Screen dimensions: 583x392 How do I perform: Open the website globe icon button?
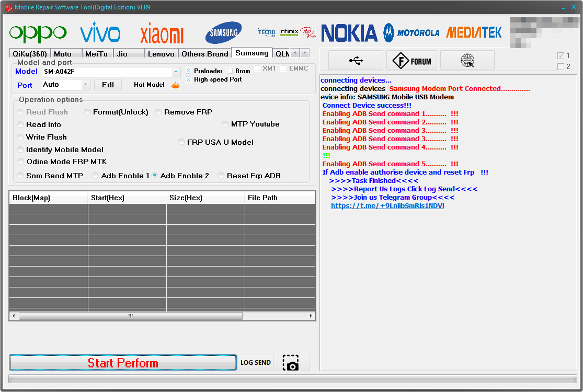tap(467, 60)
